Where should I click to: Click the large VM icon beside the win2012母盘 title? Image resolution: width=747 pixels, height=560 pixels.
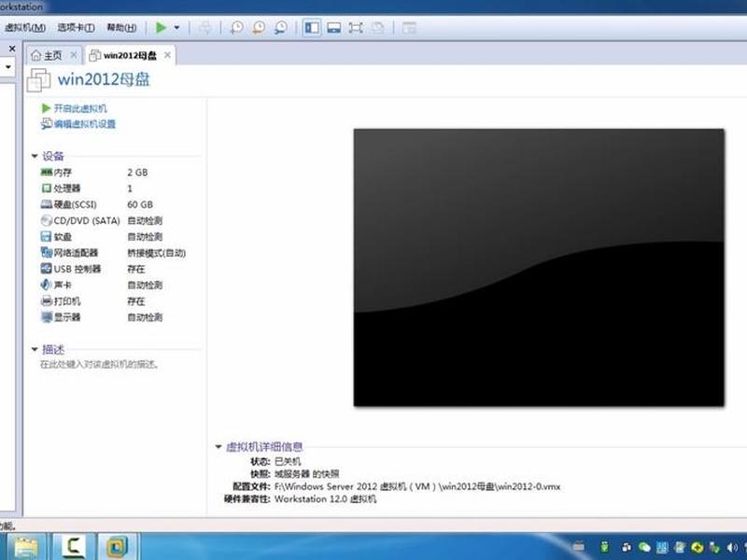coord(38,79)
